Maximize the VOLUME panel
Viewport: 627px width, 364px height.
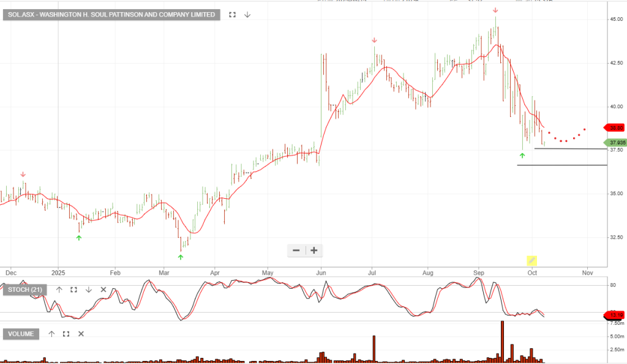pyautogui.click(x=66, y=334)
